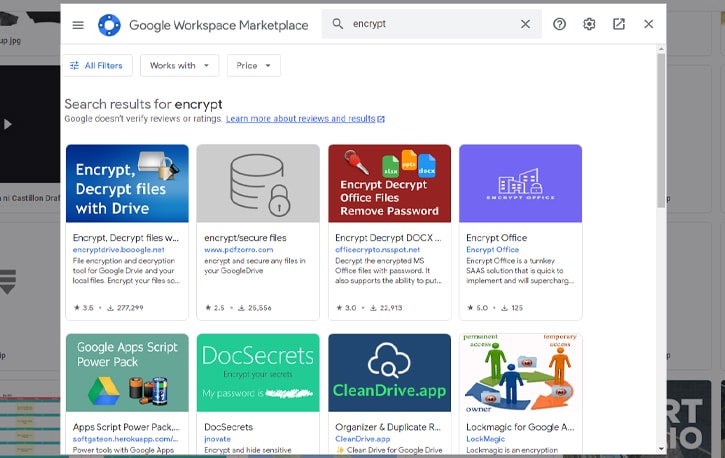This screenshot has width=725, height=458.
Task: Visit softgateon.herokuapp.com developer link
Action: (x=125, y=439)
